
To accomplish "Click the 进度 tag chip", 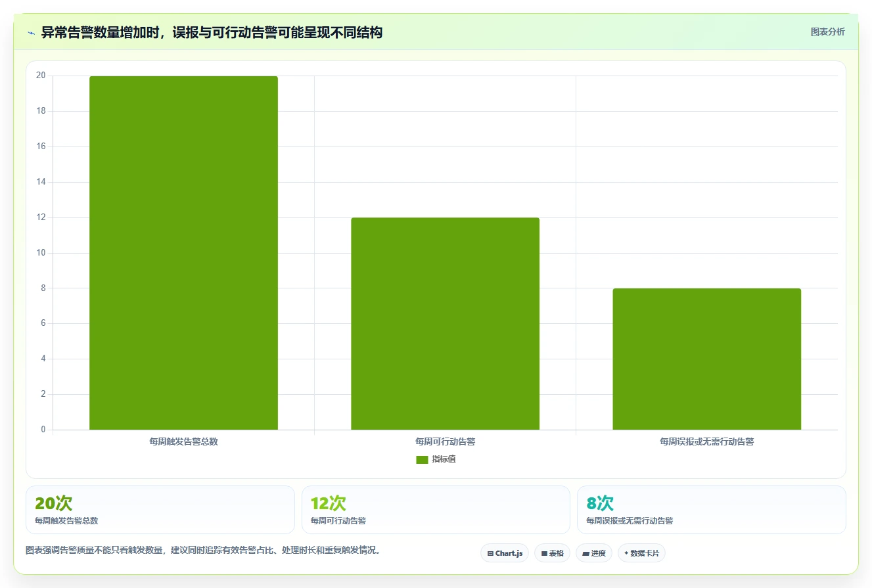I will coord(594,553).
